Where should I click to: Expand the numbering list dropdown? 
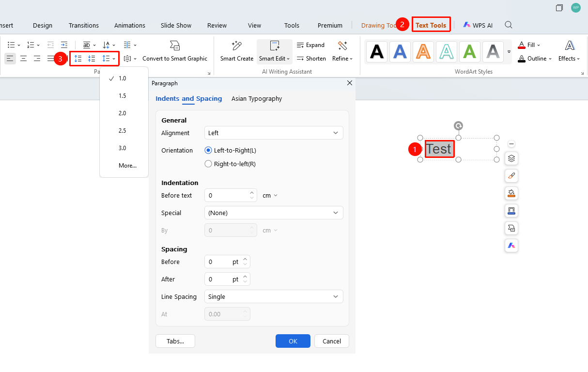(x=38, y=45)
